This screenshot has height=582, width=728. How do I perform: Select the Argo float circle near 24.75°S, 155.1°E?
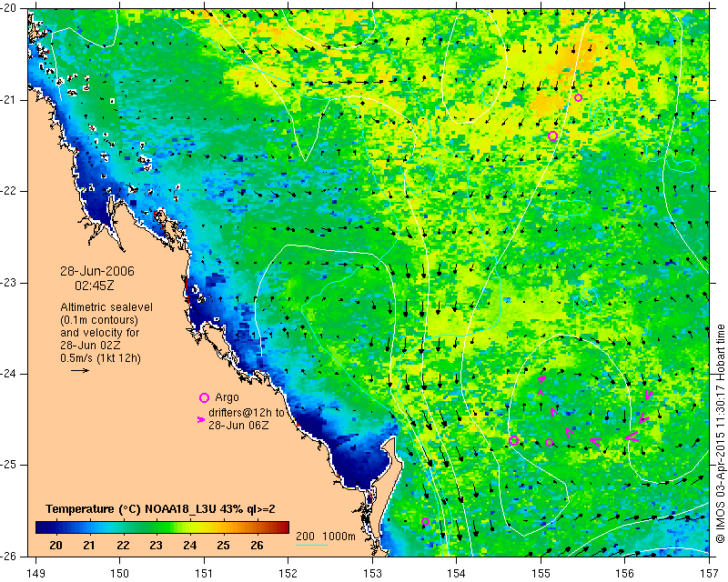click(549, 442)
